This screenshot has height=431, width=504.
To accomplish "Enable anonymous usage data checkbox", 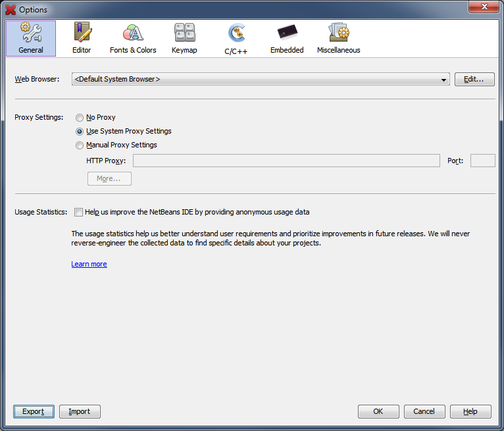I will (79, 213).
